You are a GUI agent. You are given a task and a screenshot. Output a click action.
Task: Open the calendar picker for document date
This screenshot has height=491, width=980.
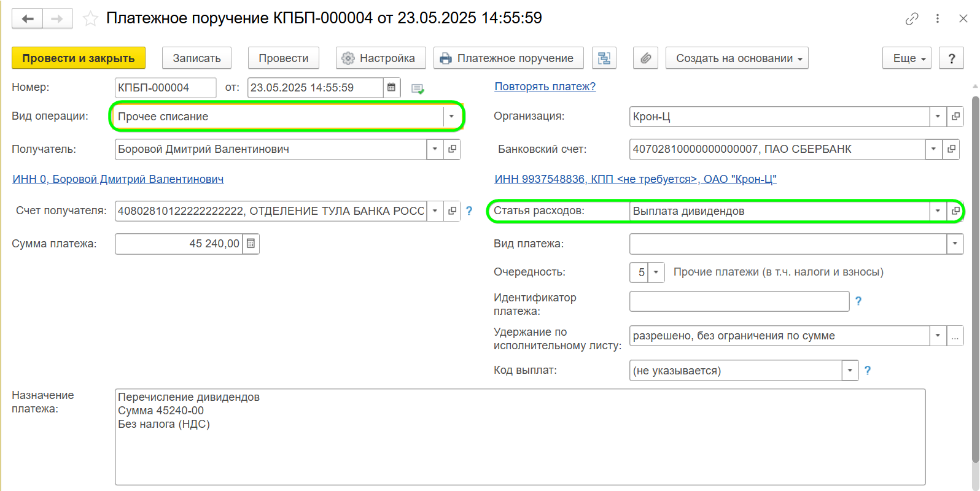click(x=391, y=88)
